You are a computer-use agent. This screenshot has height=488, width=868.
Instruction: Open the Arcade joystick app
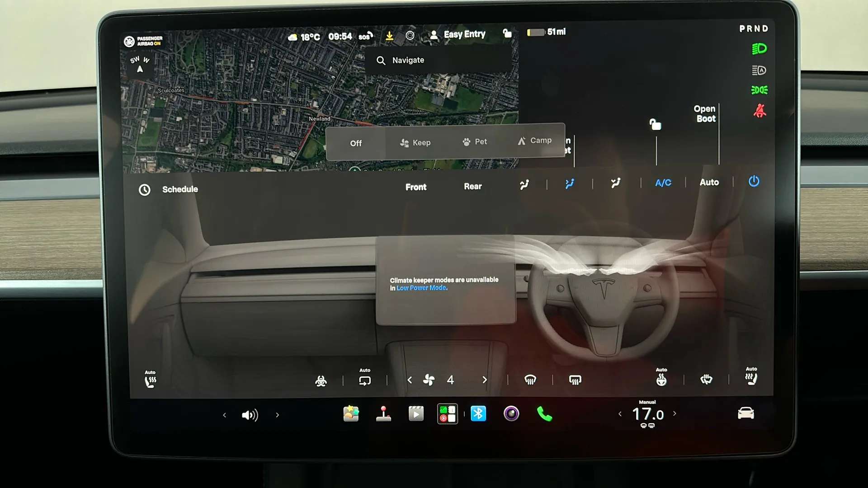(383, 413)
